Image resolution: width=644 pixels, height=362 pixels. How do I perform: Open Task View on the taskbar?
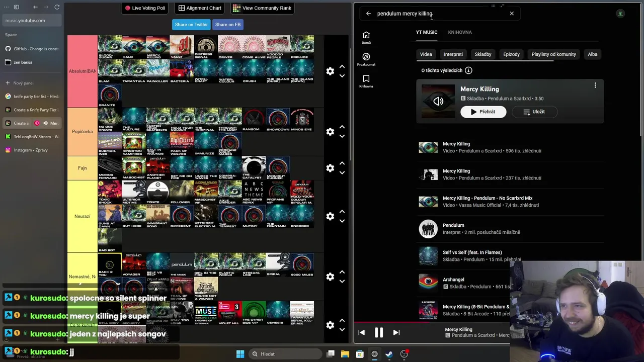click(331, 354)
